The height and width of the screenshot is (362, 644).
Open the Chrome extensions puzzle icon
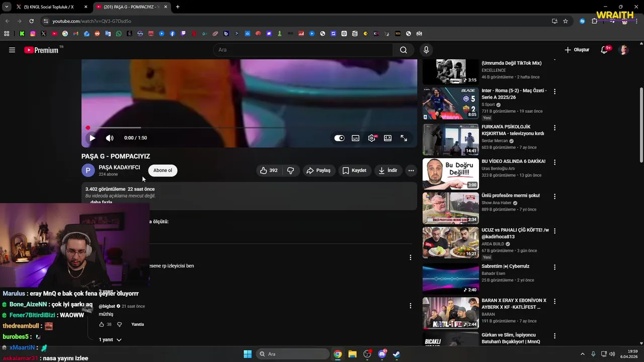point(595,21)
